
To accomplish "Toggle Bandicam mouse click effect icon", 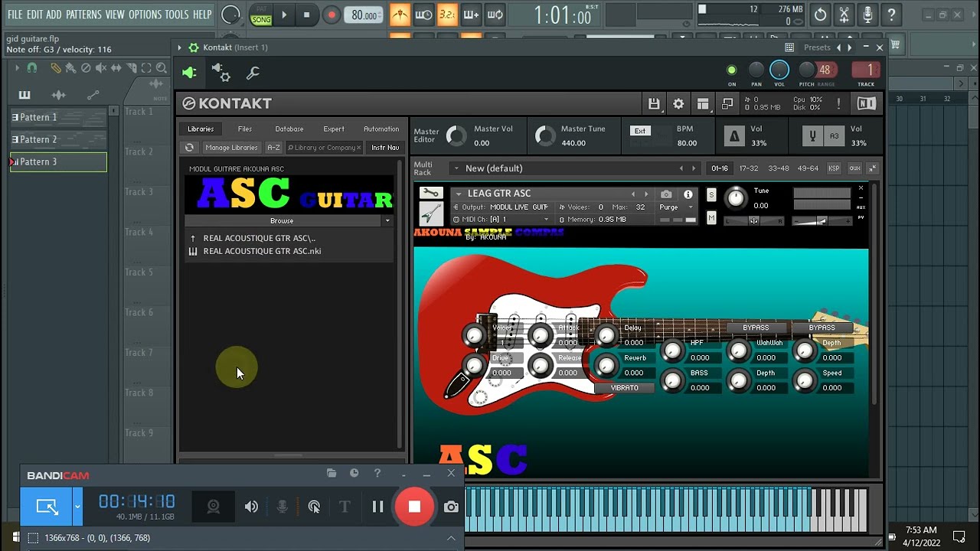I will pos(314,507).
